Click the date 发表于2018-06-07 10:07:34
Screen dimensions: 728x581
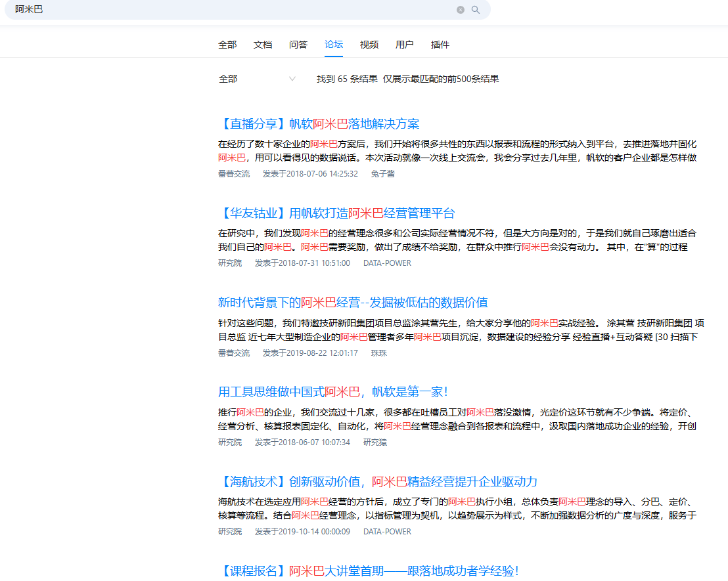[x=302, y=442]
